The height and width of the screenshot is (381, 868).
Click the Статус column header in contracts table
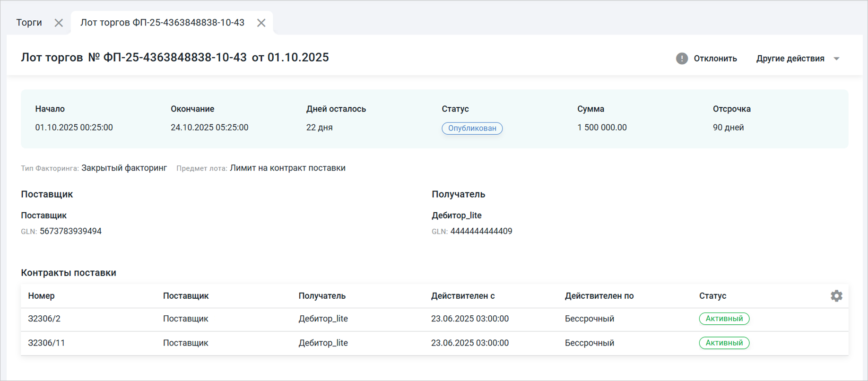tap(712, 296)
